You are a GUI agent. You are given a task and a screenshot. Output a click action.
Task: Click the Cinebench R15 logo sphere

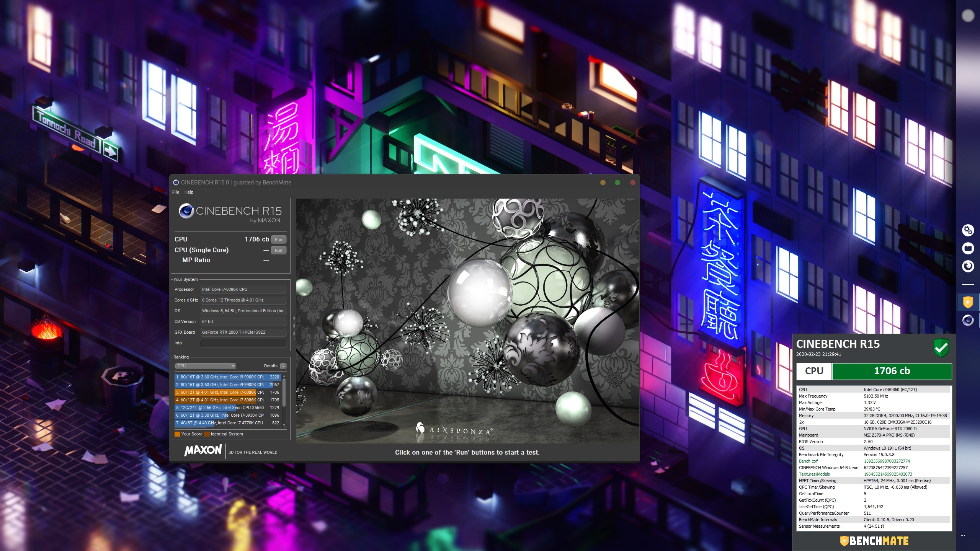[186, 211]
